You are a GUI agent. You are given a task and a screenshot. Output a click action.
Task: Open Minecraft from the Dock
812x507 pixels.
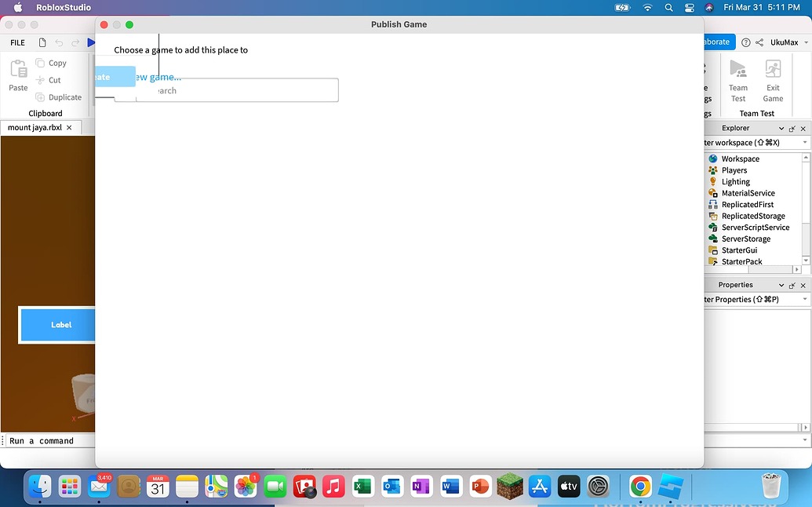click(510, 487)
